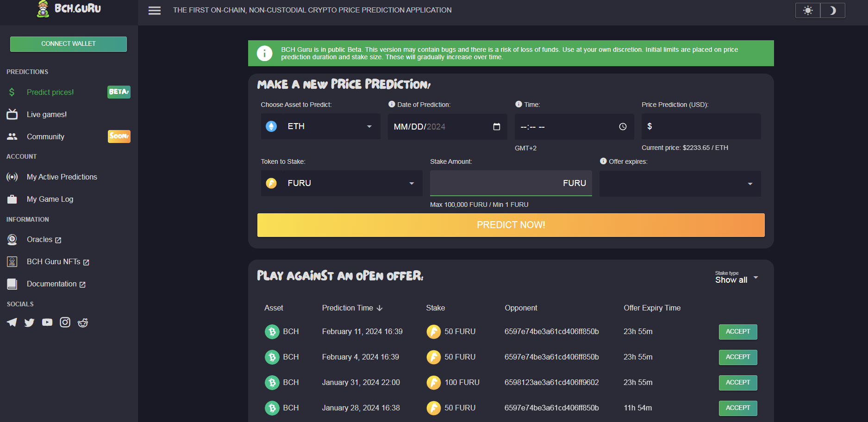This screenshot has height=422, width=868.
Task: Click opponent 6598123ae3a61cd406ff9602
Action: point(552,383)
